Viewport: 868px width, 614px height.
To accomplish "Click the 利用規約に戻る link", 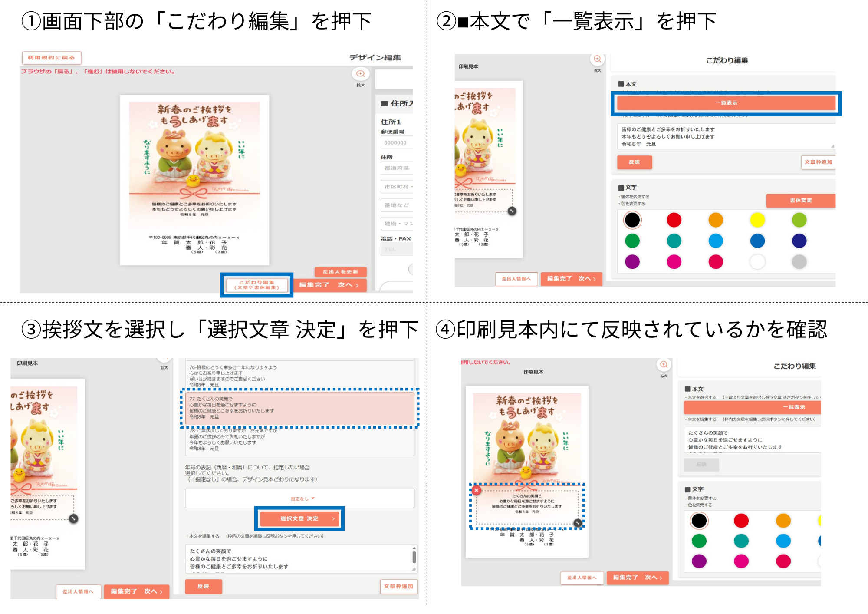I will pos(51,58).
